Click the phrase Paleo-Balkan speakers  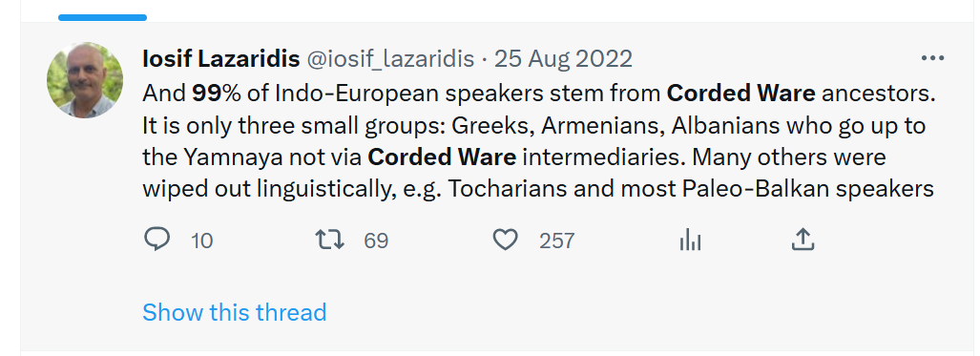point(778,189)
